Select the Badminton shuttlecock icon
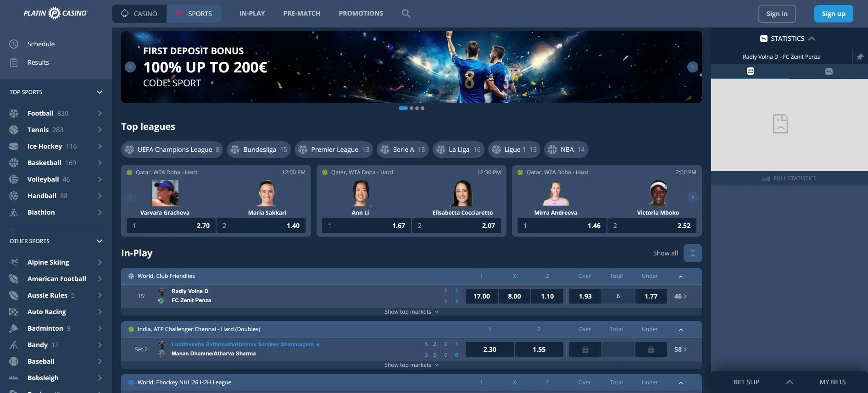This screenshot has width=868, height=393. pyautogui.click(x=14, y=328)
